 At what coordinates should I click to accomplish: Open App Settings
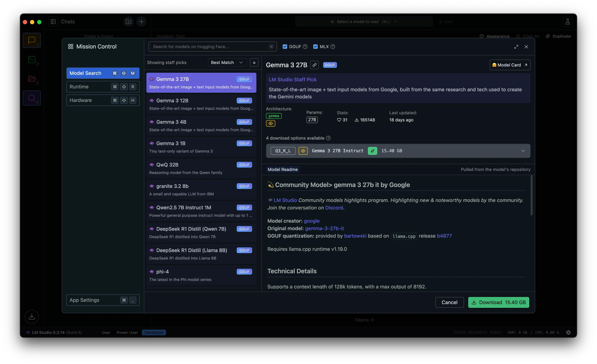coord(103,300)
